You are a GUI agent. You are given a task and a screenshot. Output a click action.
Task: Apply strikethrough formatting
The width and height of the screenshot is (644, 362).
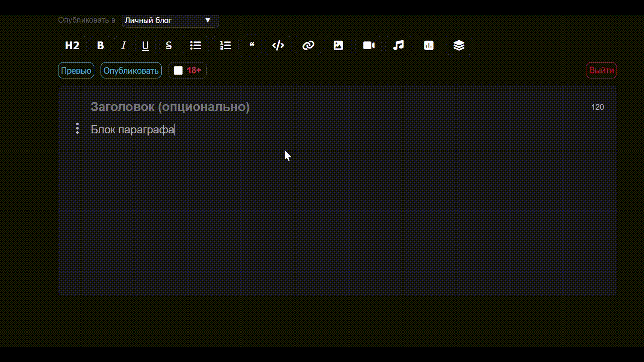169,46
